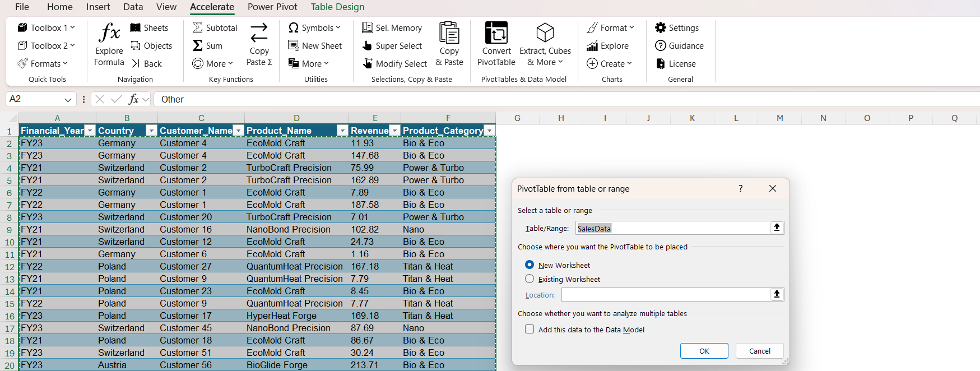
Task: Expand More in Utilities group
Action: point(308,63)
